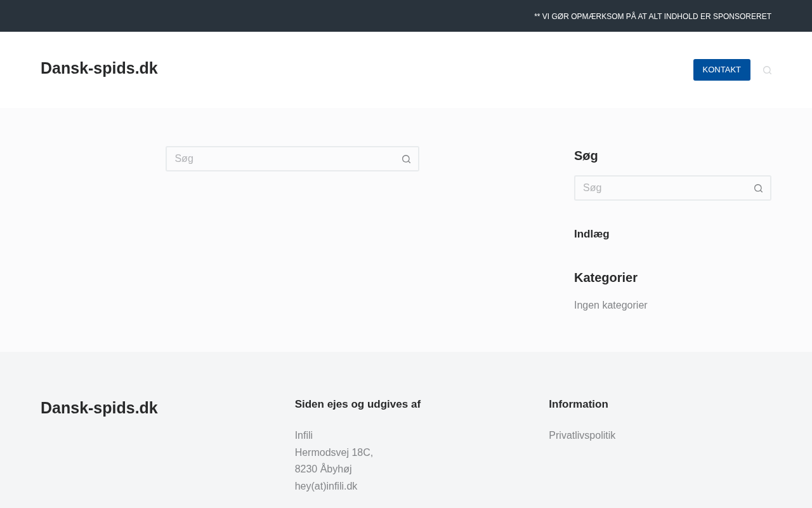Click the Søg heading in the sidebar

(586, 156)
